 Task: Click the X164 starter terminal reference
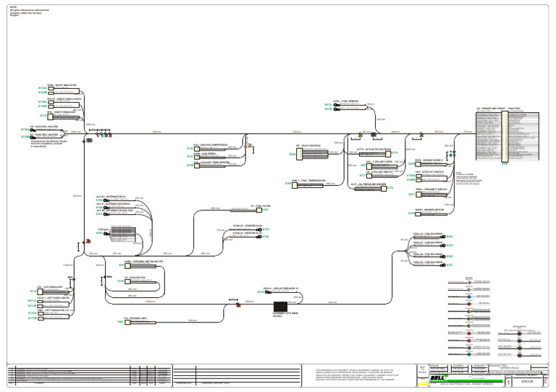pyautogui.click(x=266, y=237)
